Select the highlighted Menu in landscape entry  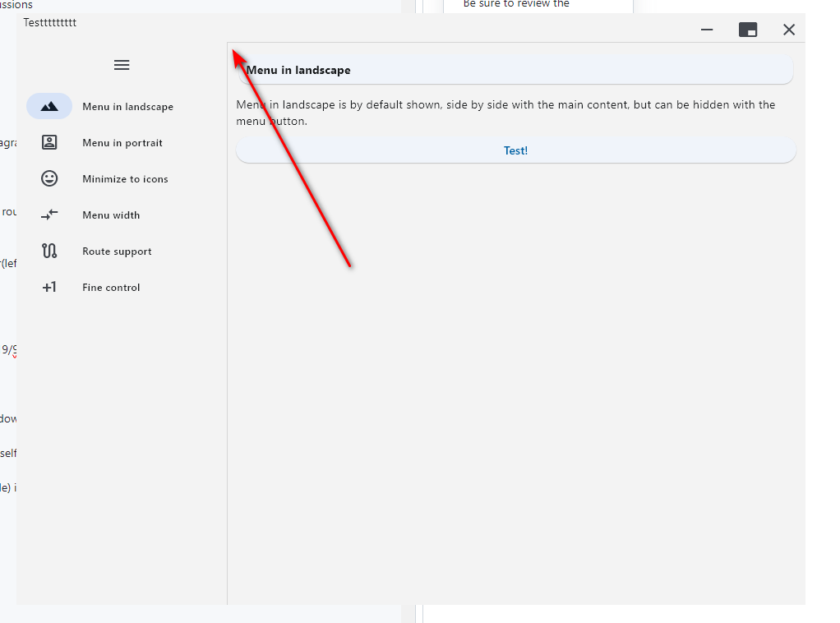[x=128, y=106]
